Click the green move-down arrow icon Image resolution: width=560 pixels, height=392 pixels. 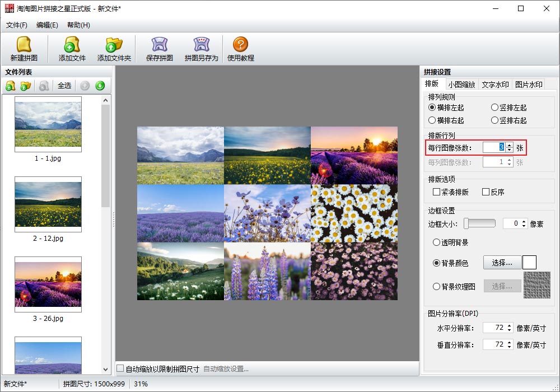point(100,86)
